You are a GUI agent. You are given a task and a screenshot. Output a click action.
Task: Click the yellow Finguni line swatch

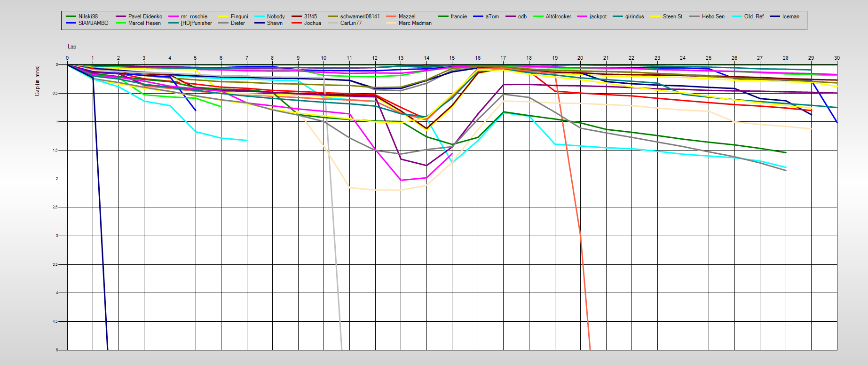click(x=223, y=16)
